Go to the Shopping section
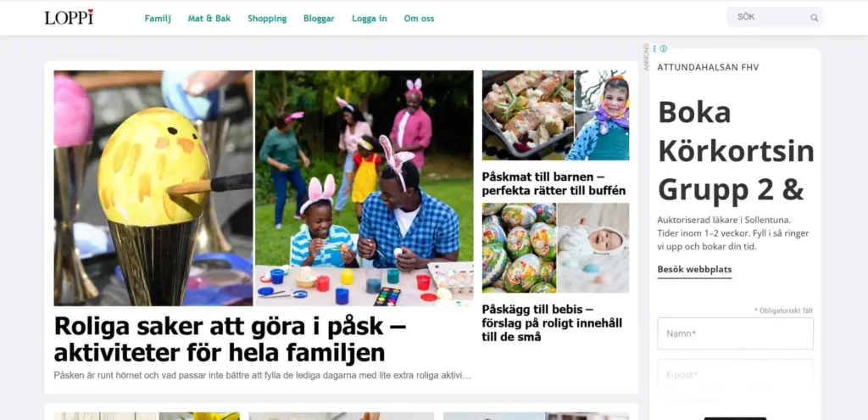This screenshot has width=868, height=420. (267, 19)
